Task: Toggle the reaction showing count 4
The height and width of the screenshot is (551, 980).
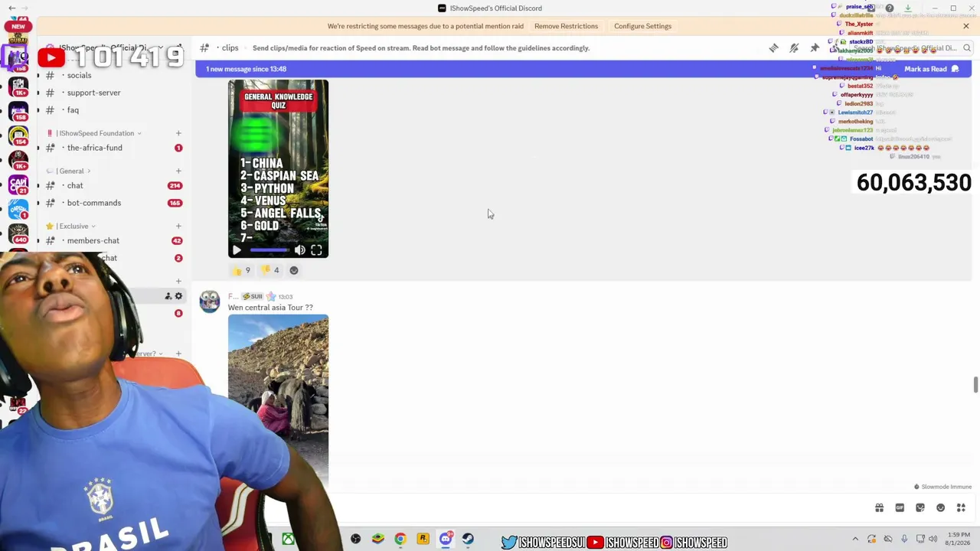Action: coord(270,270)
